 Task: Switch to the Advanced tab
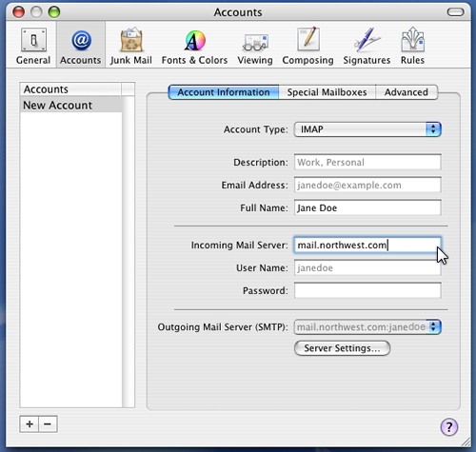tap(407, 92)
